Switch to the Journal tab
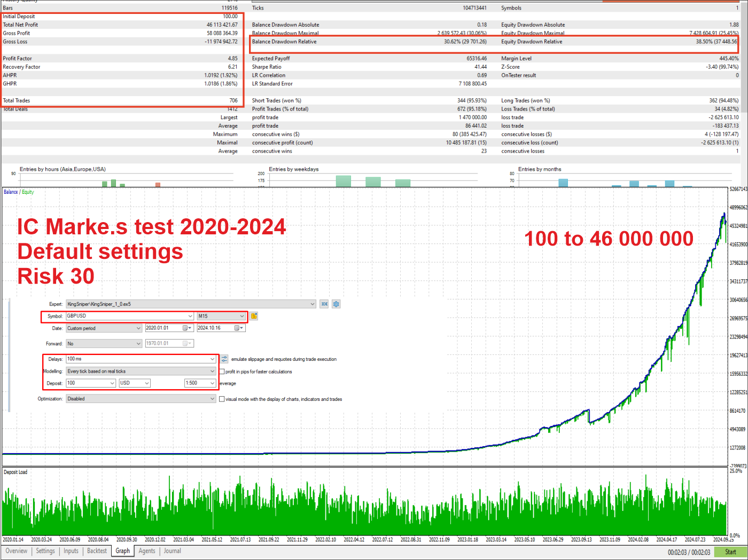The image size is (748, 560). [x=173, y=551]
